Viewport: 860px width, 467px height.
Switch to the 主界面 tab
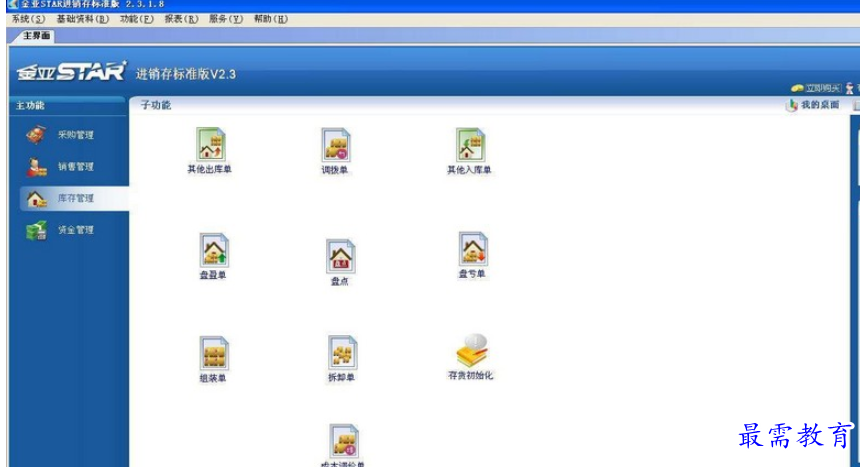36,36
